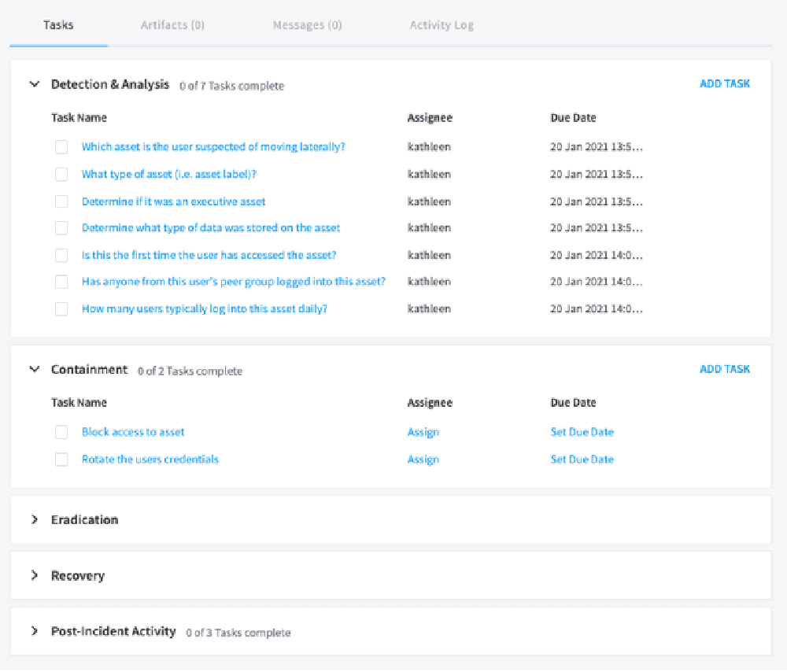The width and height of the screenshot is (787, 672).
Task: Open 'Block access to asset' task
Action: [x=133, y=432]
